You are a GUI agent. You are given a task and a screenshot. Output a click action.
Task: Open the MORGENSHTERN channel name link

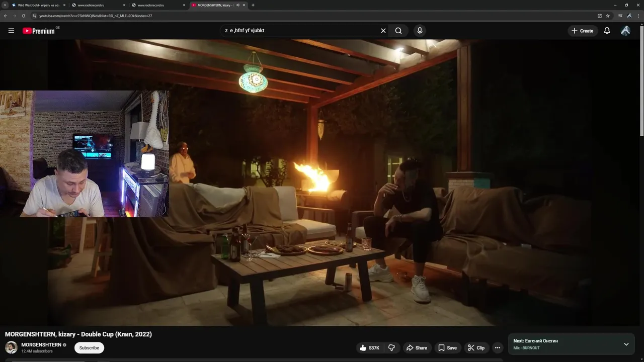click(41, 345)
